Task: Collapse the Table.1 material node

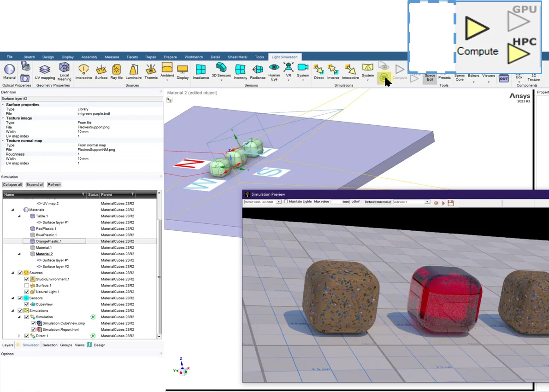Action: [x=19, y=216]
